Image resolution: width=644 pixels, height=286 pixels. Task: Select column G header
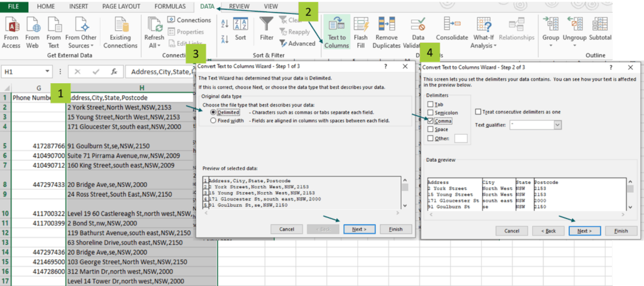[39, 88]
